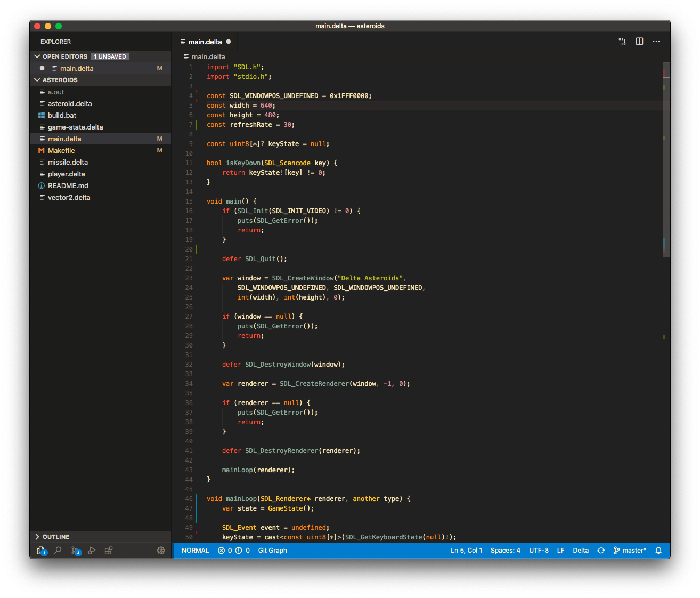Open the Run and Debug view icon
700x598 pixels.
pos(92,551)
